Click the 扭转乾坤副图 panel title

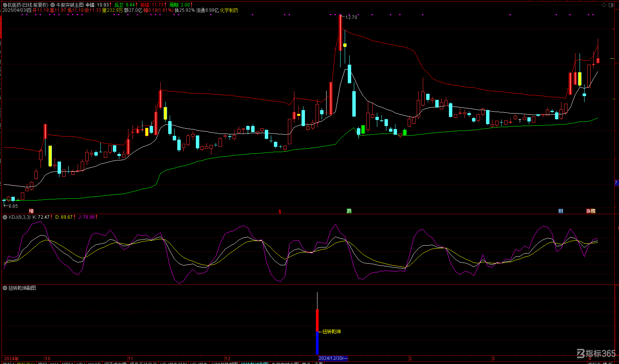pos(22,288)
